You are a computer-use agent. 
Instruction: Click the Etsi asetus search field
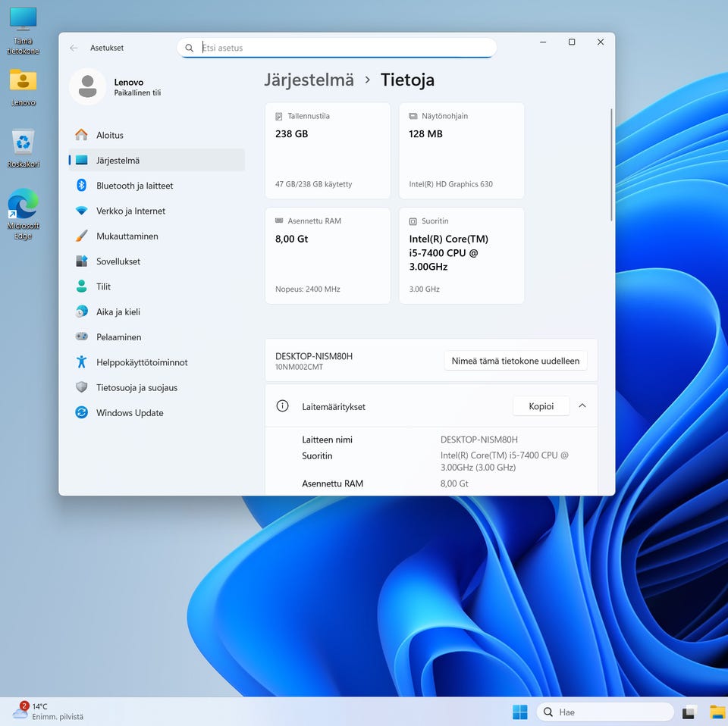[x=337, y=48]
